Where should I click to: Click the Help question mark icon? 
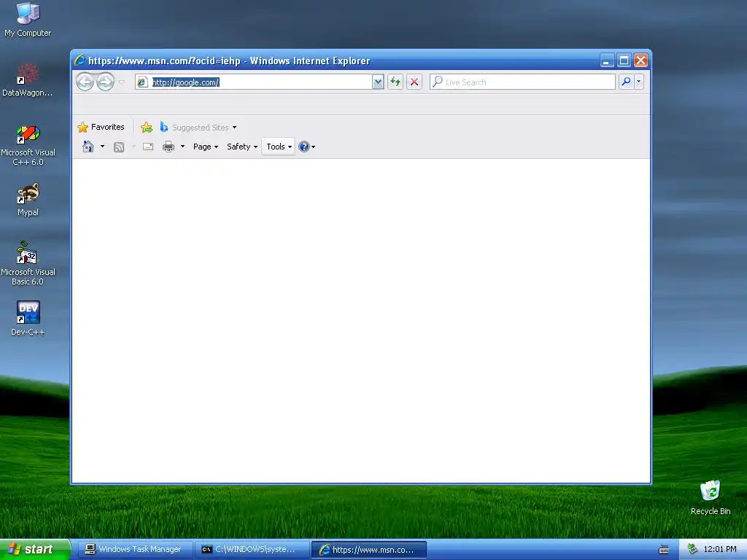click(304, 147)
